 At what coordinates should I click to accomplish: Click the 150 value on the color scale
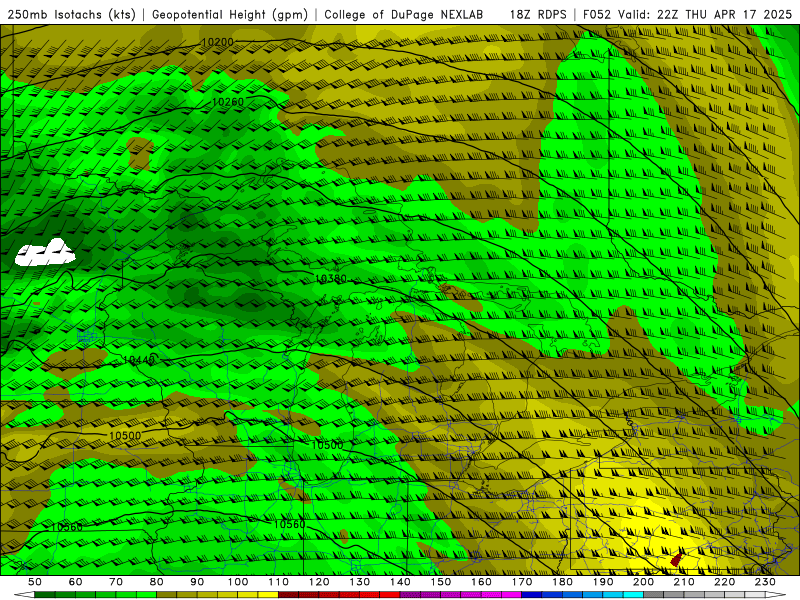[441, 582]
